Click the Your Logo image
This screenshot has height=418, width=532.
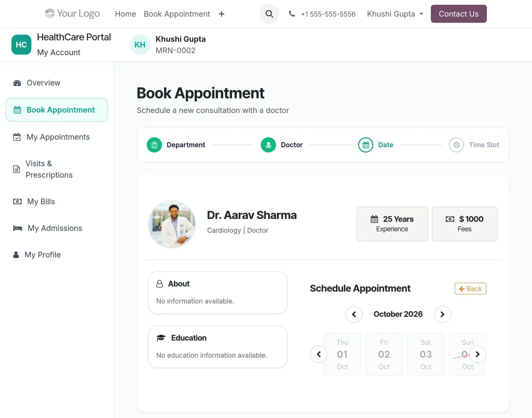tap(72, 14)
